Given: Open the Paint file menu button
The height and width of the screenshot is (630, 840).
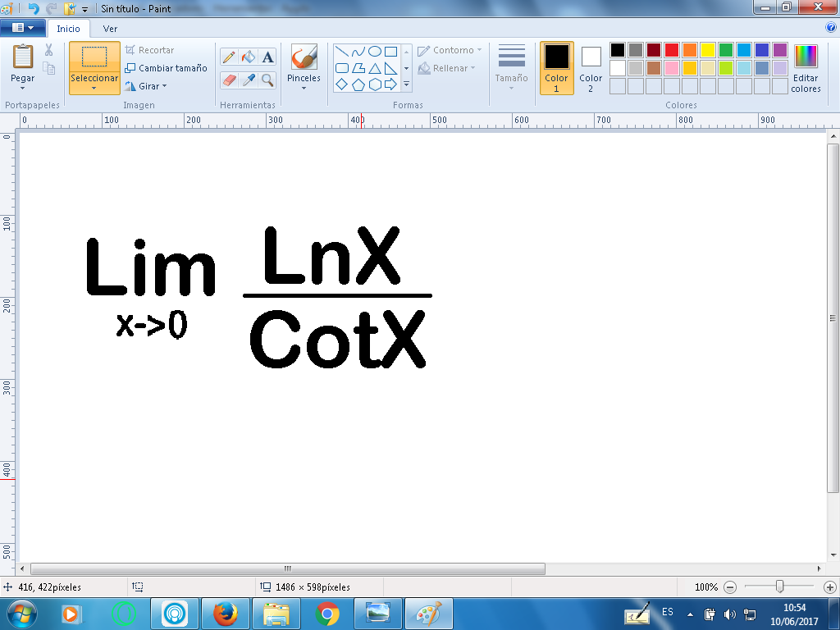Looking at the screenshot, I should [x=23, y=28].
